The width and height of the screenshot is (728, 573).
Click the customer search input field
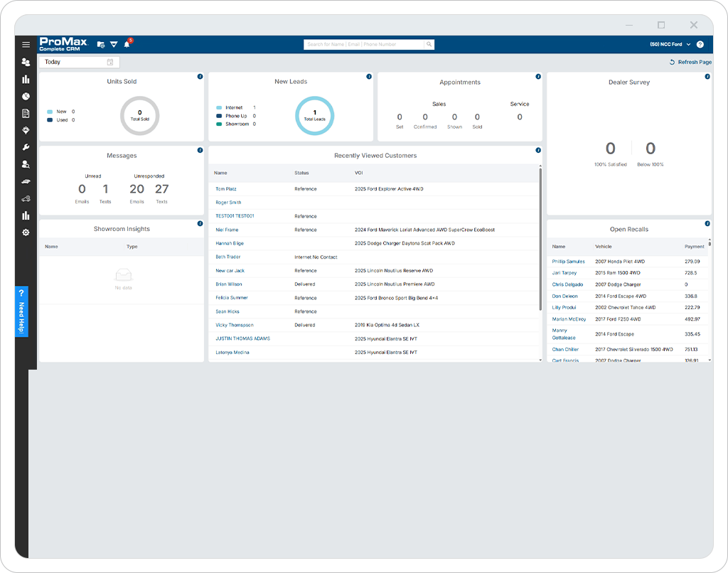pyautogui.click(x=363, y=45)
